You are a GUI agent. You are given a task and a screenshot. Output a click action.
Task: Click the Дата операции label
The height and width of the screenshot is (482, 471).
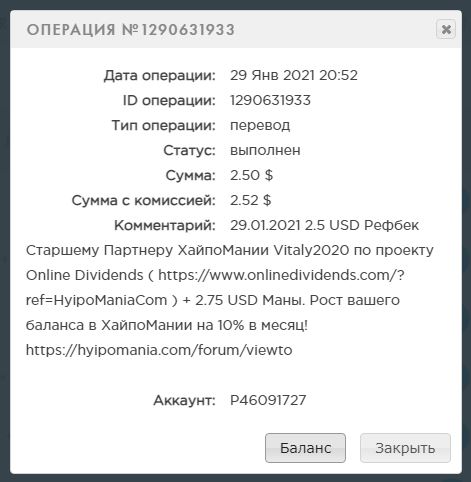point(160,75)
